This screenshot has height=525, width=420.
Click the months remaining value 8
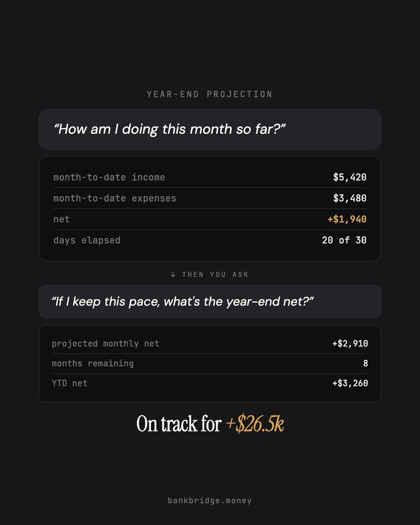[365, 364]
